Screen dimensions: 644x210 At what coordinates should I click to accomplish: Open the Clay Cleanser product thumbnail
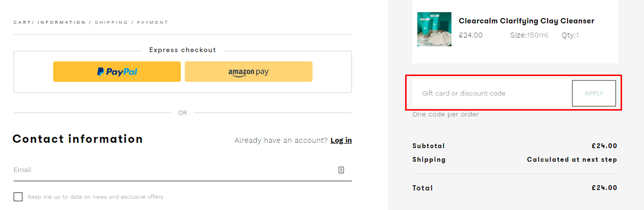pyautogui.click(x=434, y=29)
